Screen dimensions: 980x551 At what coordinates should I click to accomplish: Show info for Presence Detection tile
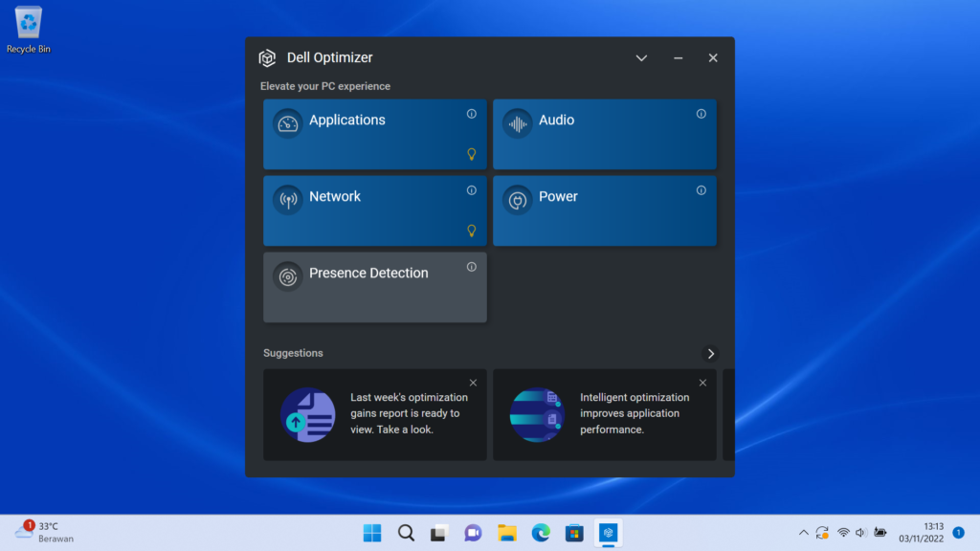tap(471, 267)
